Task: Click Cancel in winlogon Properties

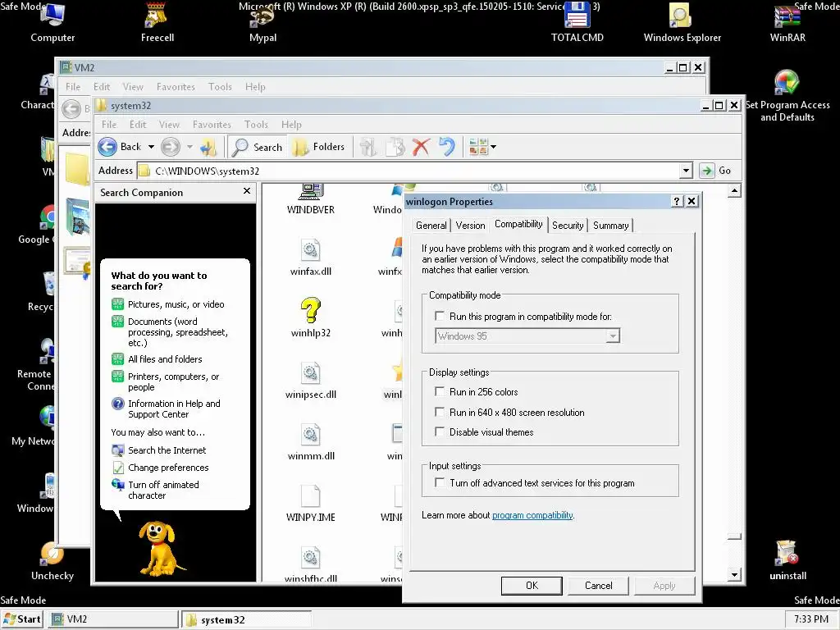Action: (x=598, y=586)
